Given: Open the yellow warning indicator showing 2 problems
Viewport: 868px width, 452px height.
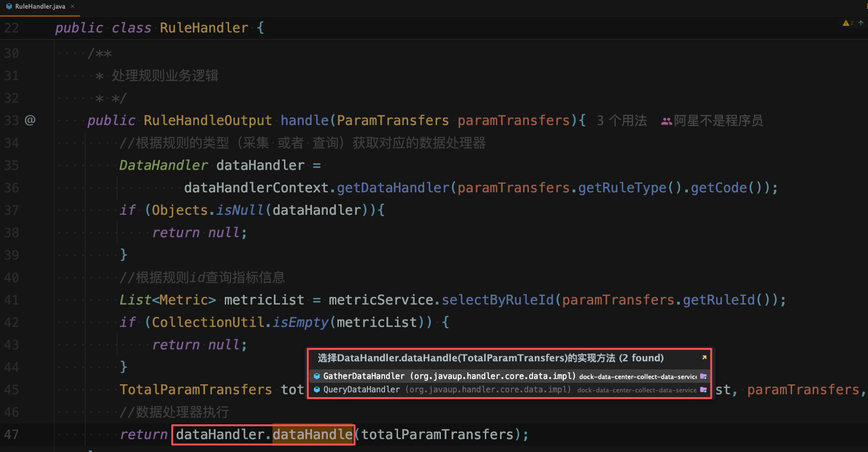Looking at the screenshot, I should click(x=847, y=23).
